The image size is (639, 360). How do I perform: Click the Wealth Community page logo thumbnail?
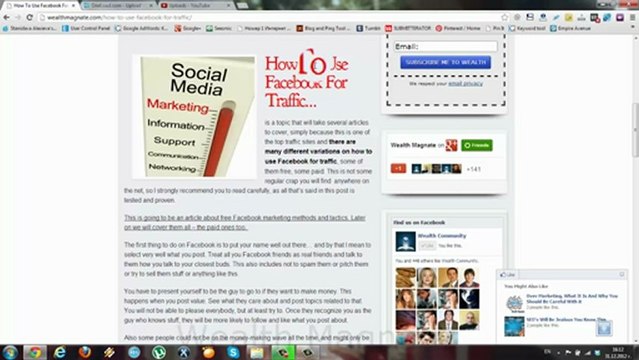405,241
